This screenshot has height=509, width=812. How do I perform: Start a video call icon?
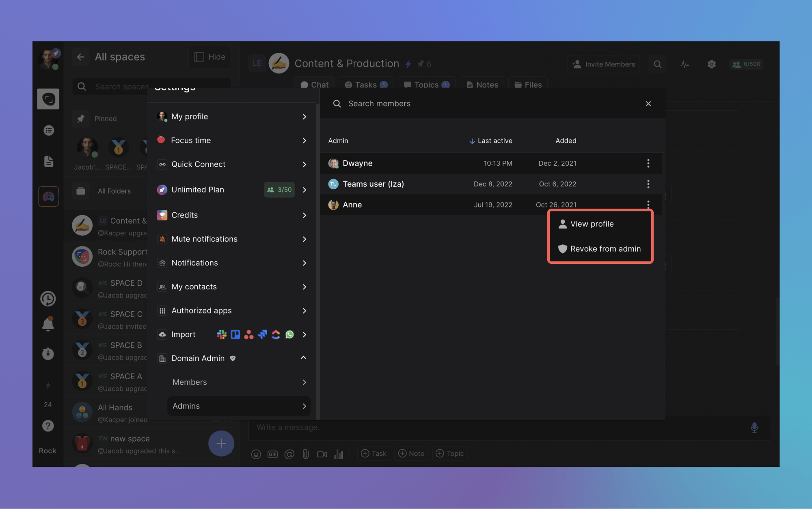point(322,454)
